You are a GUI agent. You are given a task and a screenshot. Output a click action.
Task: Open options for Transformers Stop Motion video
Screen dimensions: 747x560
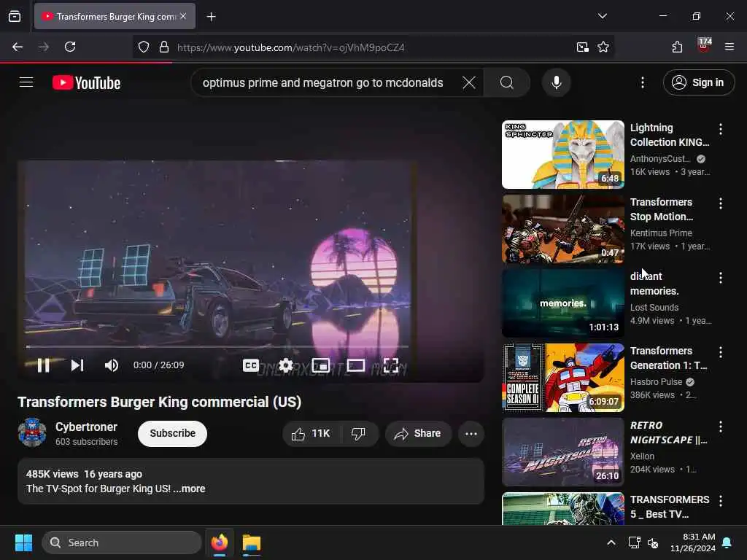pos(720,203)
